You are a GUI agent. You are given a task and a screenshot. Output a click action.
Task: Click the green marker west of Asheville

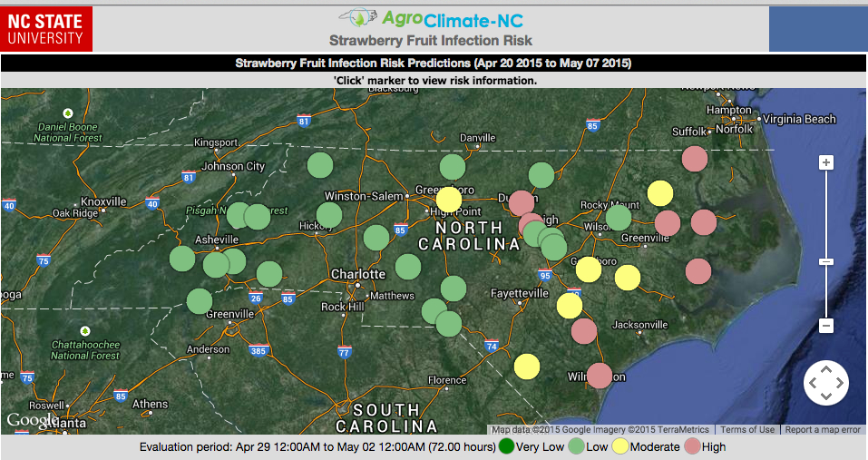click(182, 259)
